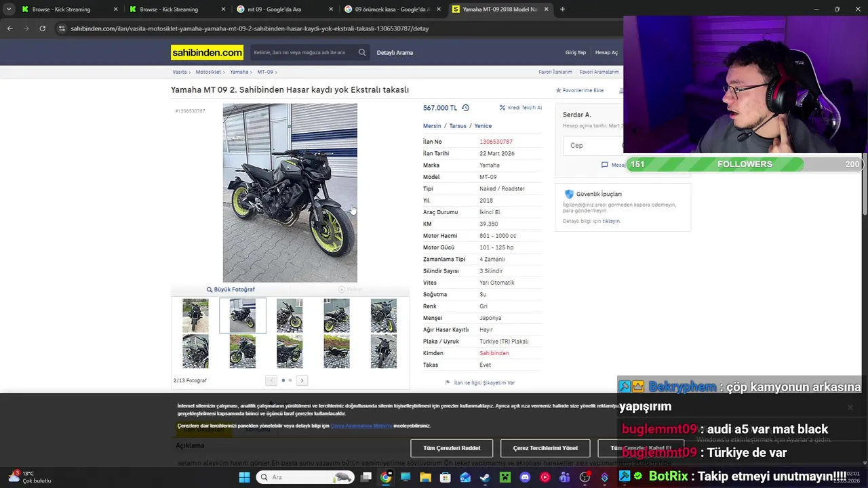Click Kredi Teklifi Al
This screenshot has width=868, height=488.
pyautogui.click(x=521, y=108)
